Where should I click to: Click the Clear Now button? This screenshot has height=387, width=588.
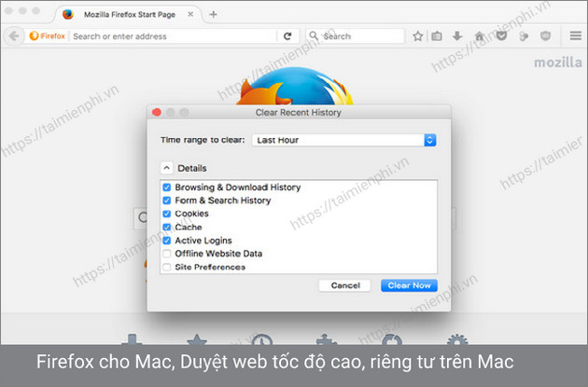pos(409,285)
